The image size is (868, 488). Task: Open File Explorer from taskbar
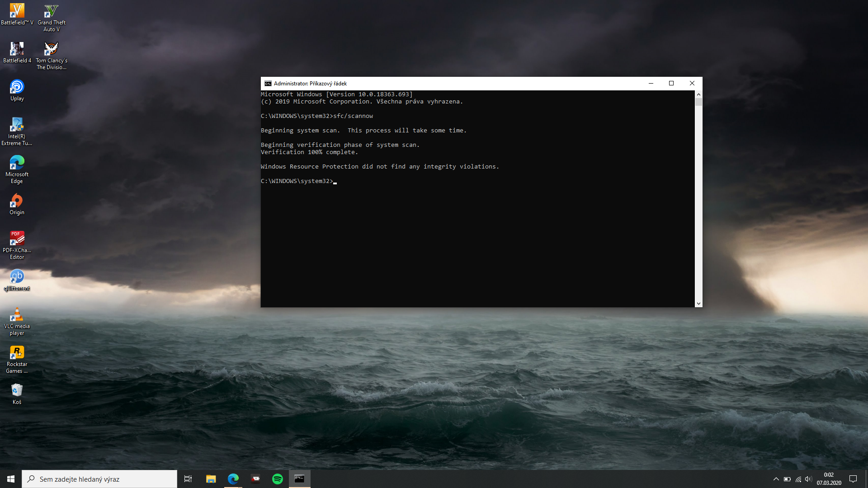click(211, 479)
